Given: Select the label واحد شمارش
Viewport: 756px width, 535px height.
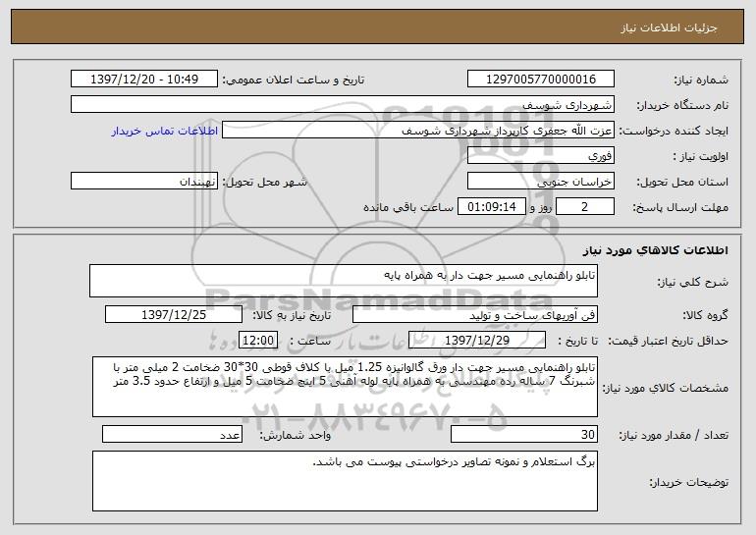Looking at the screenshot, I should [296, 436].
